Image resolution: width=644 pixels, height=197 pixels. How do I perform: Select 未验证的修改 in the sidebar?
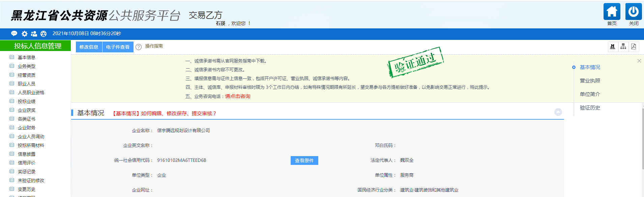point(31,180)
